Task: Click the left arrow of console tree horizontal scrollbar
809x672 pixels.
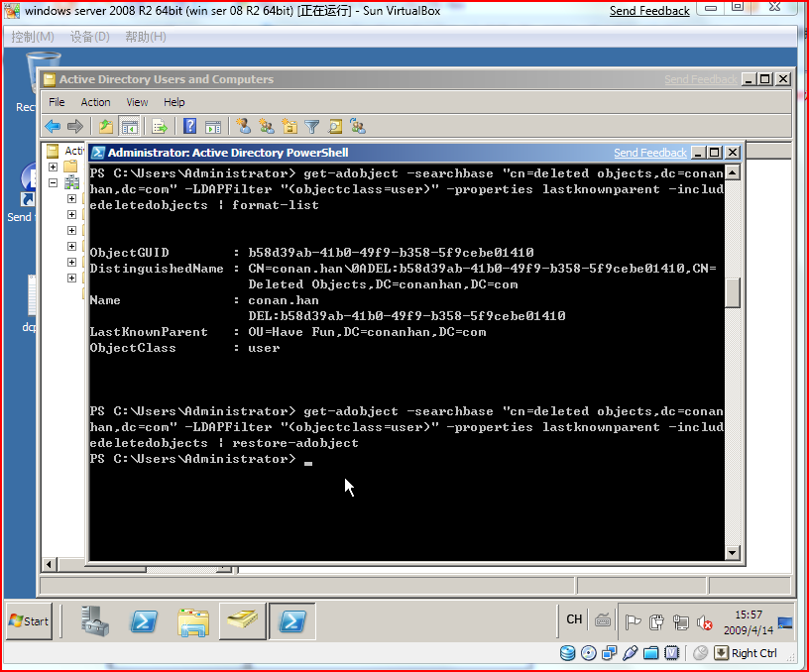Action: tap(49, 565)
